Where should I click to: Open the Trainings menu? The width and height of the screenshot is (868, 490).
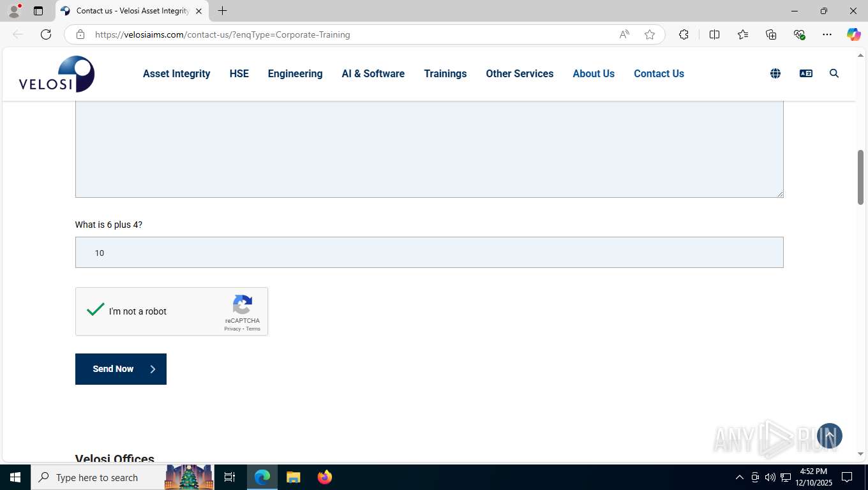445,73
